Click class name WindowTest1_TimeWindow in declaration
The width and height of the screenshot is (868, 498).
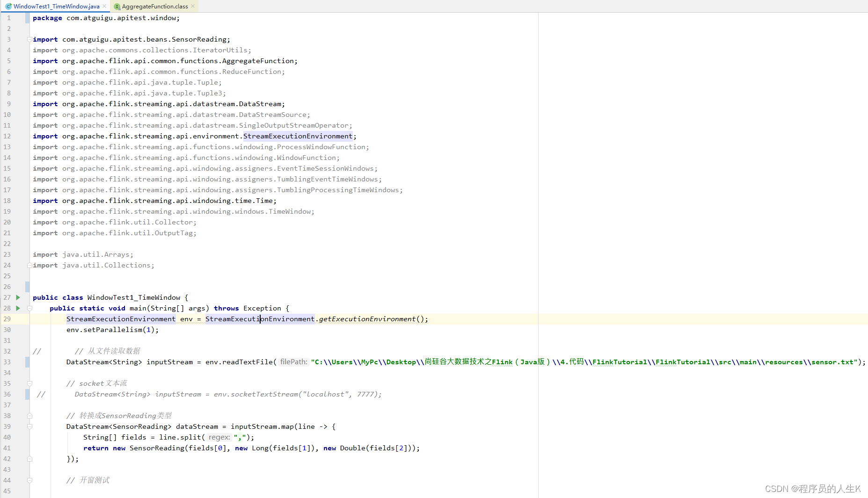click(x=134, y=297)
